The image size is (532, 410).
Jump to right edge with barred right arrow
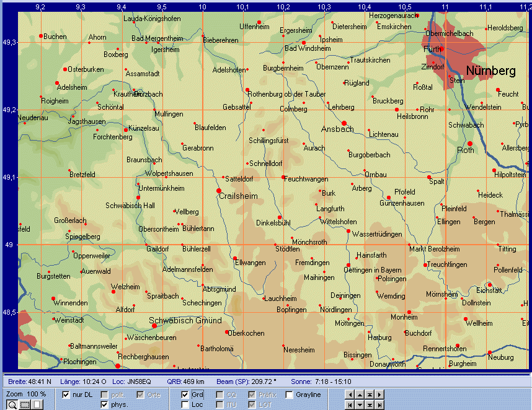click(x=379, y=405)
